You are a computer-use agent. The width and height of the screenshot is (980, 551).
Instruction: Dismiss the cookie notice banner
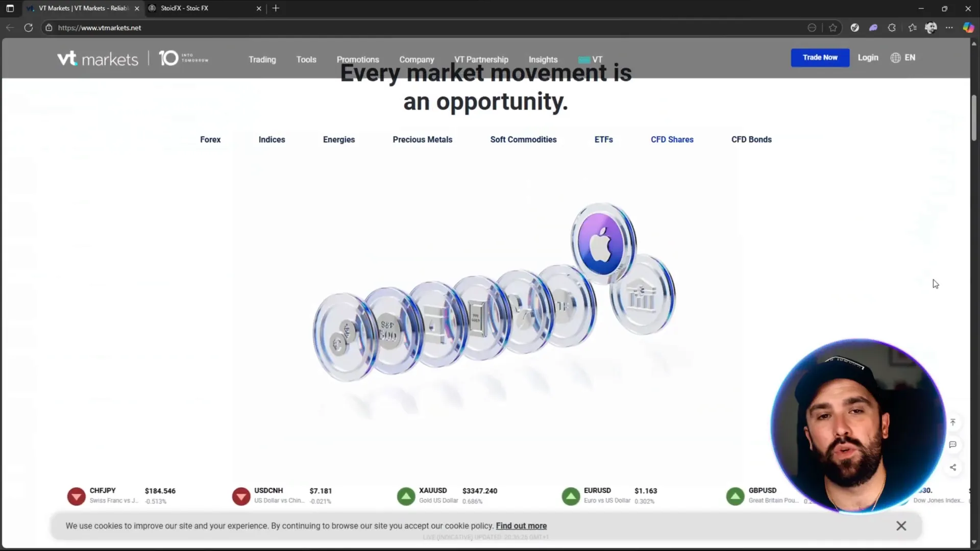[901, 526]
